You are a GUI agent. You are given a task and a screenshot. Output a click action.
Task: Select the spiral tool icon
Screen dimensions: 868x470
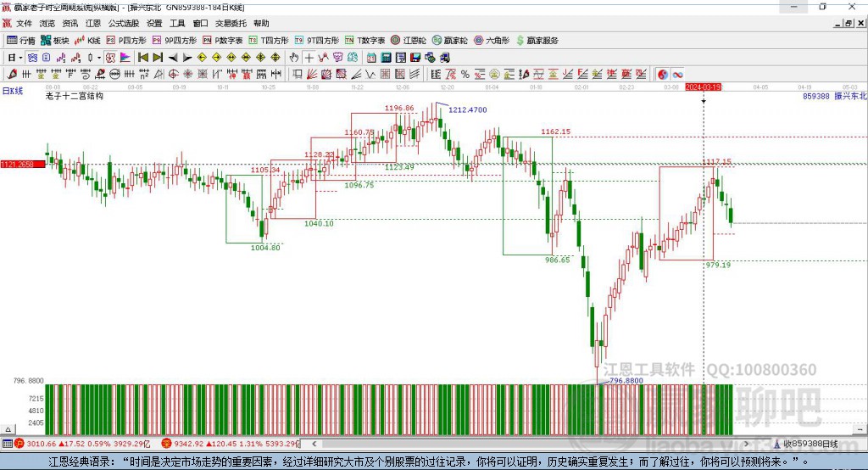click(x=86, y=75)
